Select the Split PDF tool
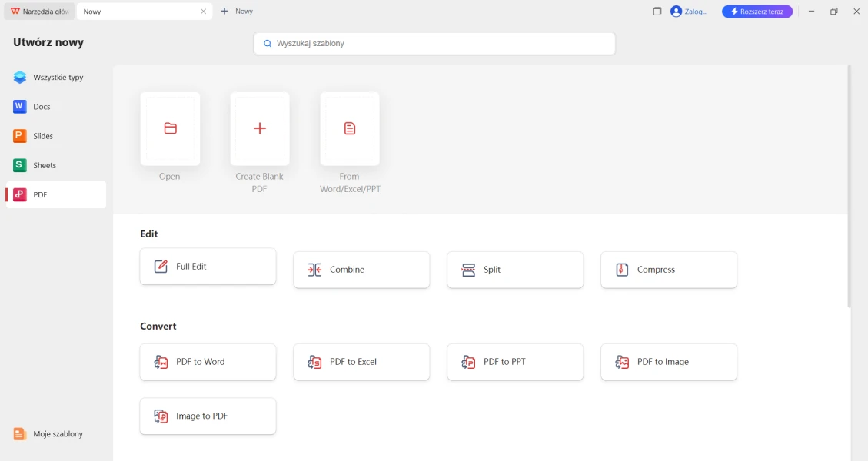 pyautogui.click(x=515, y=270)
